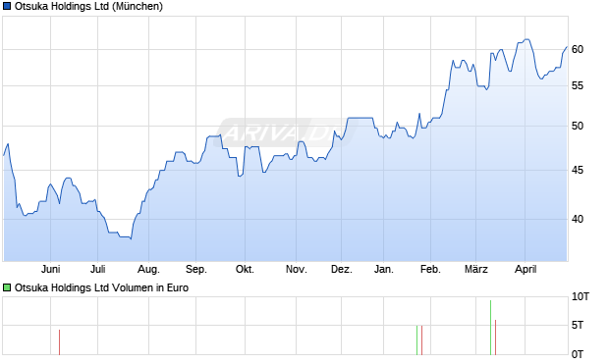The width and height of the screenshot is (609, 364).
Task: Select the 'Otsuka Holdings Ltd (München)' title
Action: tap(88, 6)
